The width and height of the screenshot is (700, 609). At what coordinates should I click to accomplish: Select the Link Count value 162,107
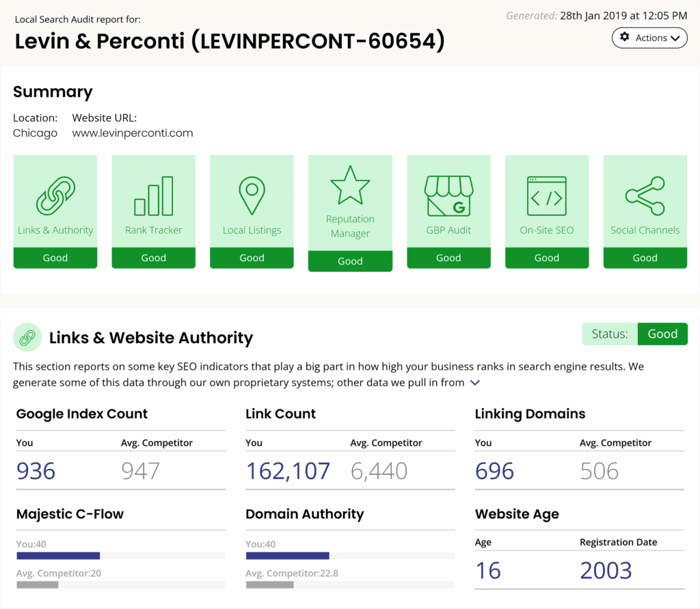coord(287,470)
